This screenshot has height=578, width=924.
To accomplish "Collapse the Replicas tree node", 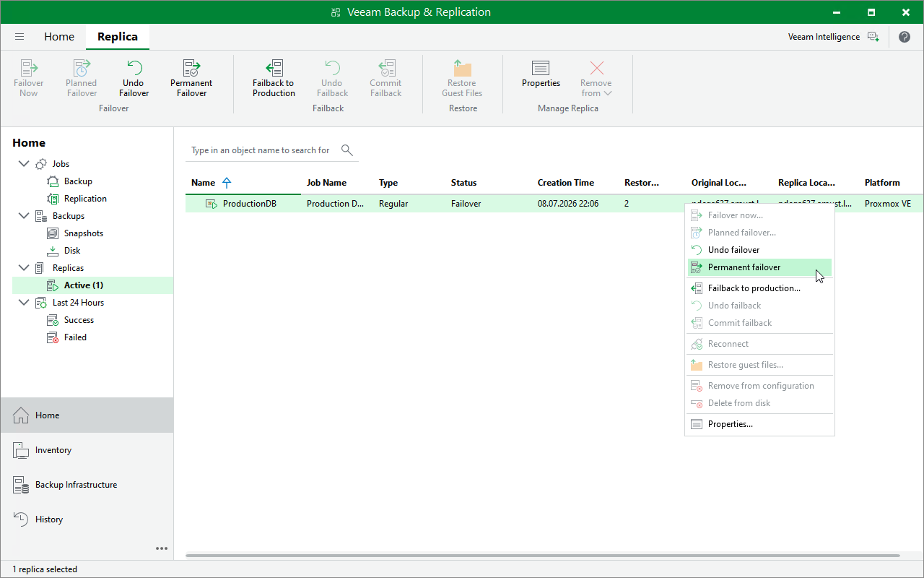I will [24, 268].
